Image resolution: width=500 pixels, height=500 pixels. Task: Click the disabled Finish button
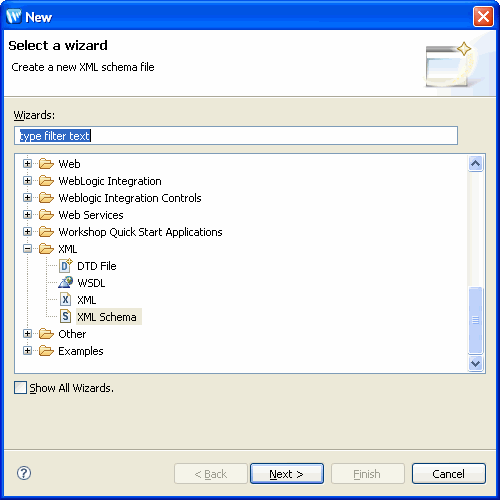(x=368, y=473)
